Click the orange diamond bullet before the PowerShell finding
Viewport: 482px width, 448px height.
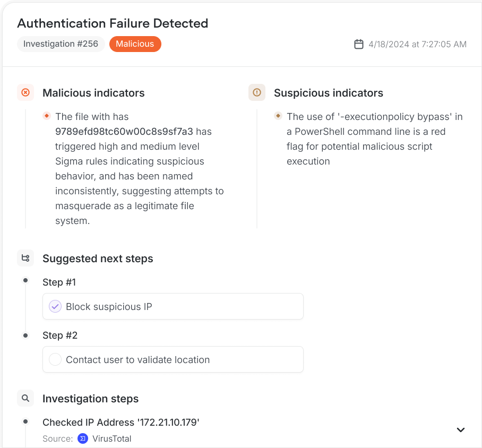279,115
